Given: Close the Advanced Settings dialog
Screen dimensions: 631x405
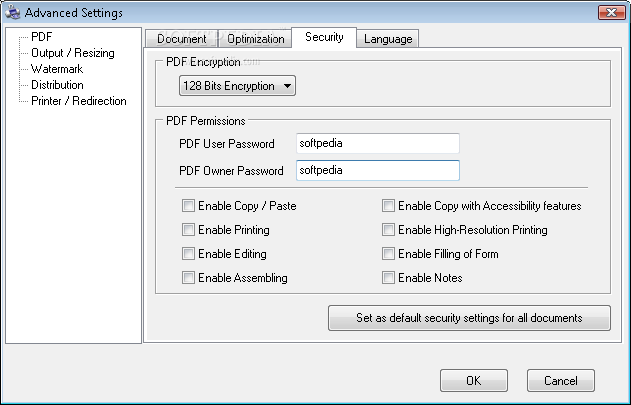Looking at the screenshot, I should pos(611,12).
